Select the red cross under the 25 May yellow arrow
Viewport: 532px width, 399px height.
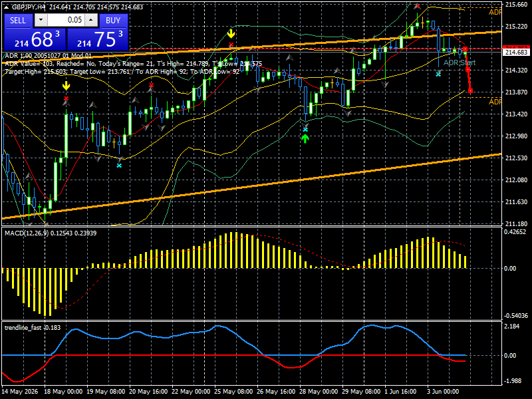(x=231, y=45)
